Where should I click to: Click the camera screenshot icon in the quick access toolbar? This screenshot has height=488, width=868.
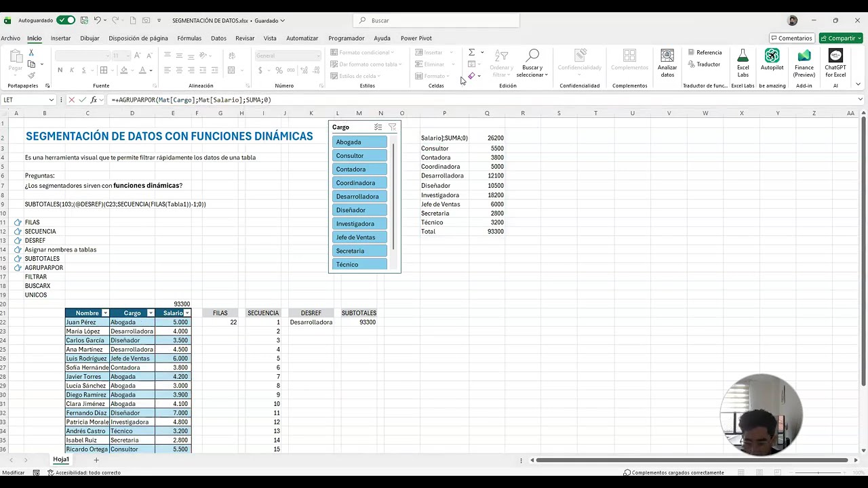tap(146, 20)
